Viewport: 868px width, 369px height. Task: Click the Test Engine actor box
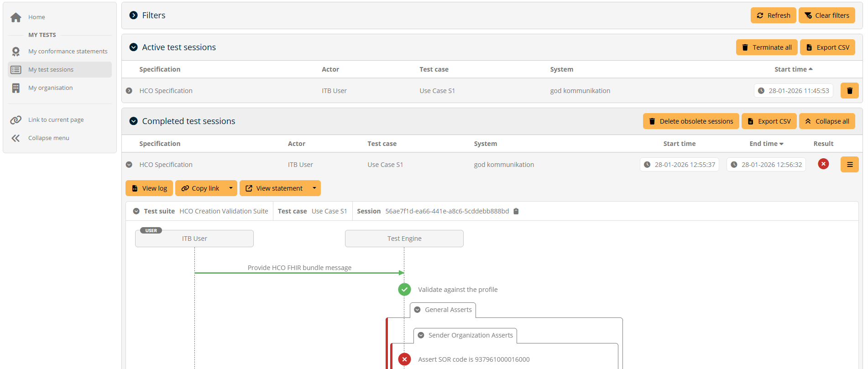(x=404, y=239)
